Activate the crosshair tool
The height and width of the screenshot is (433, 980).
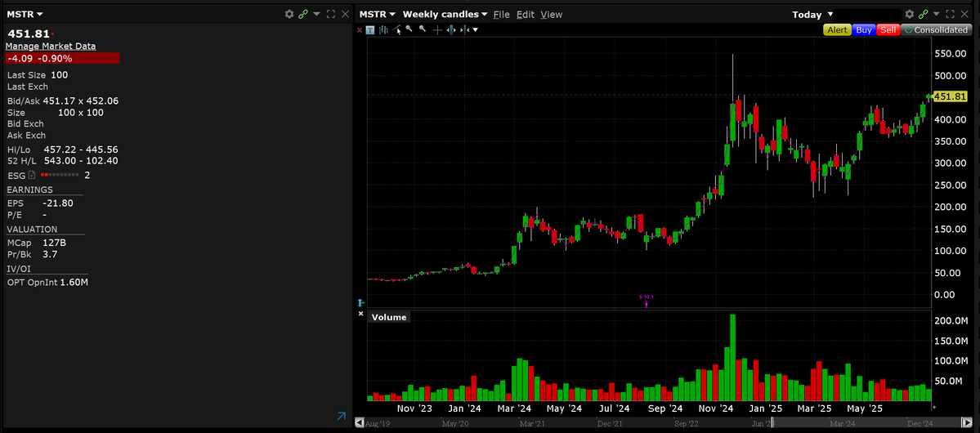pos(437,30)
